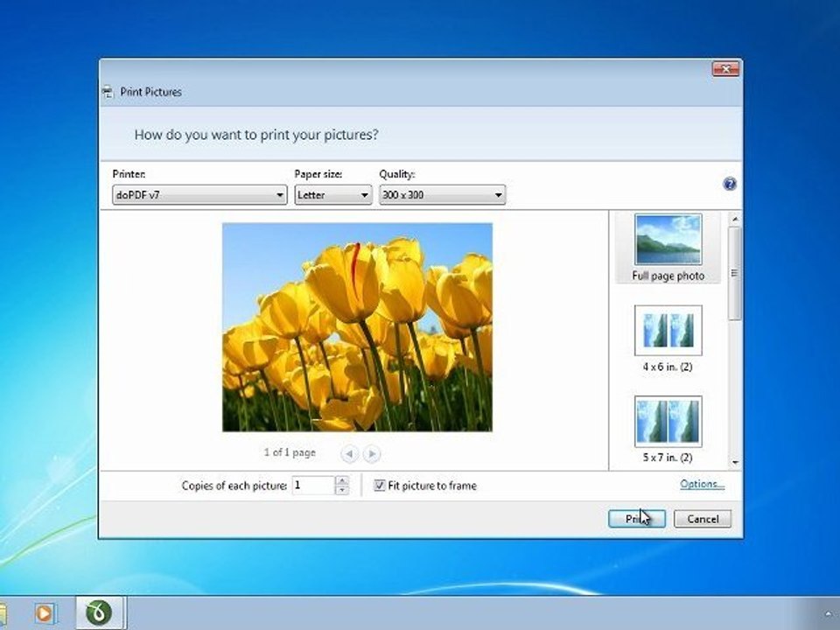840x630 pixels.
Task: Click the Print button
Action: (637, 519)
